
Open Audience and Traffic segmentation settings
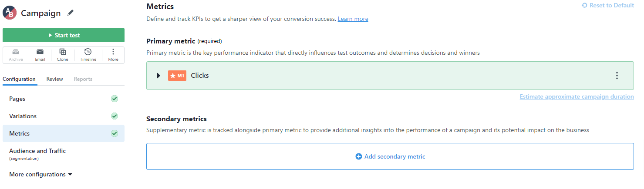(x=64, y=154)
